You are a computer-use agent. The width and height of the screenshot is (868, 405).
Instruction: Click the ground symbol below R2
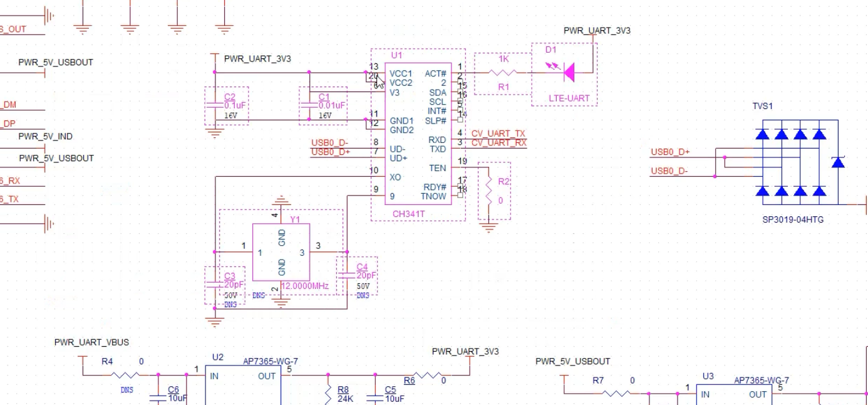click(489, 226)
